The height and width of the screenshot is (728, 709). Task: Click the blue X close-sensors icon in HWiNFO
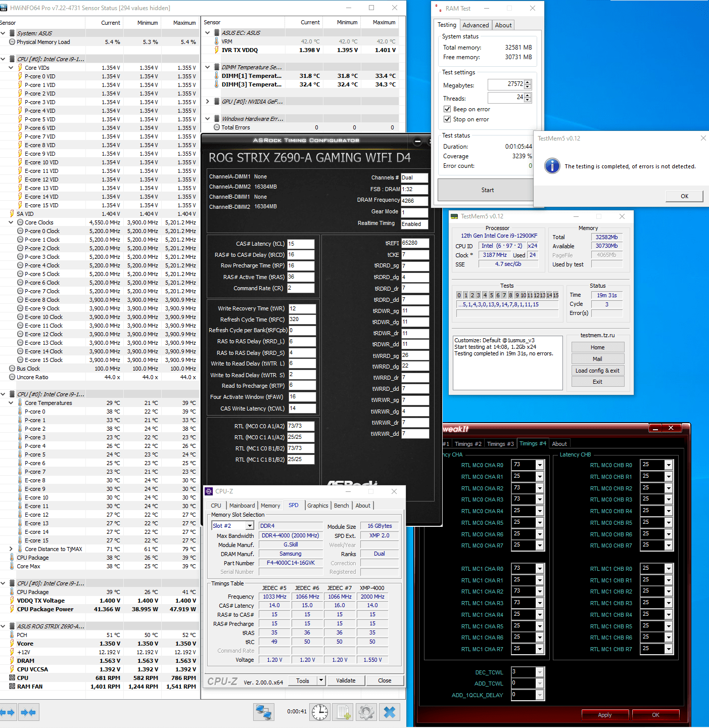coord(390,712)
